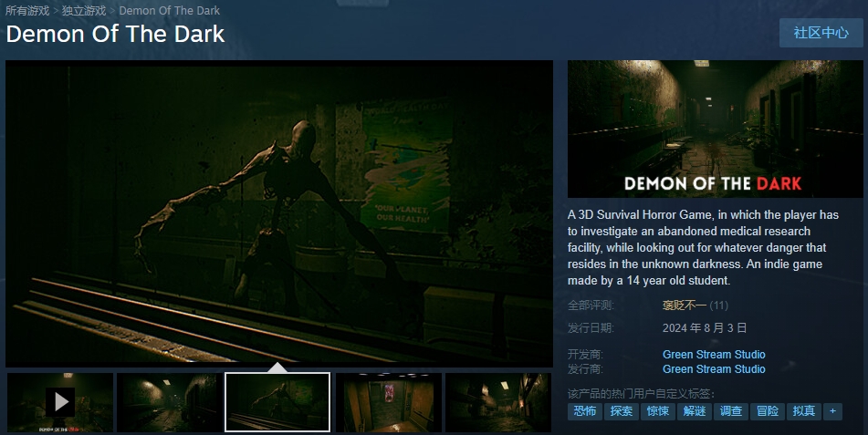Click the review count (11)
The height and width of the screenshot is (435, 868).
(x=718, y=305)
